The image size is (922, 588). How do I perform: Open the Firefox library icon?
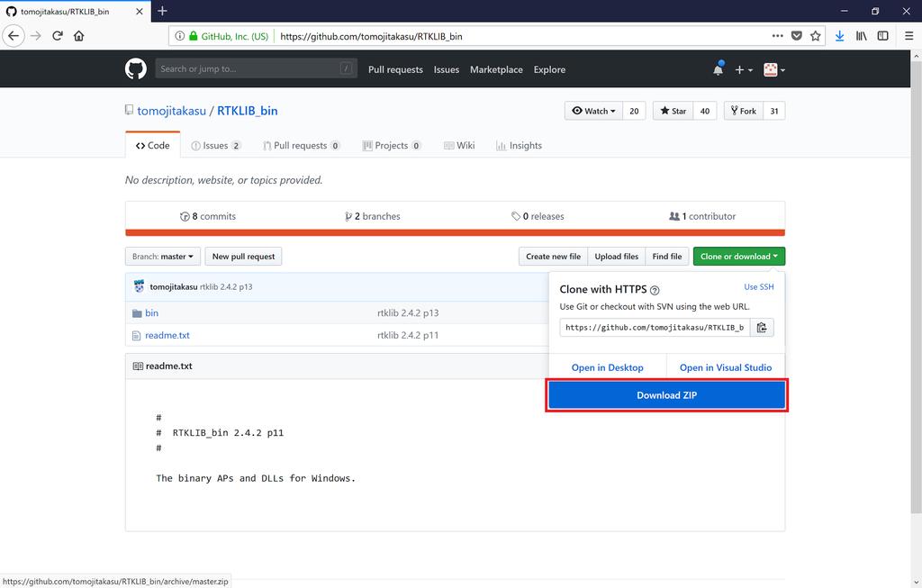pos(861,36)
